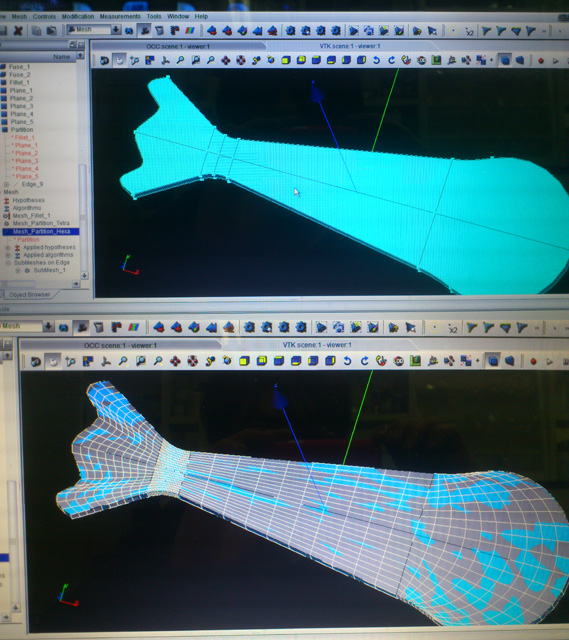This screenshot has height=640, width=569.
Task: Click the last gear icon in top toolbar
Action: click(336, 31)
